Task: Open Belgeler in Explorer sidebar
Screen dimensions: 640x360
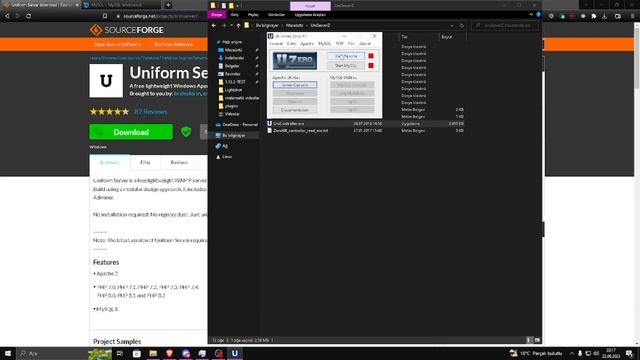Action: pos(232,66)
